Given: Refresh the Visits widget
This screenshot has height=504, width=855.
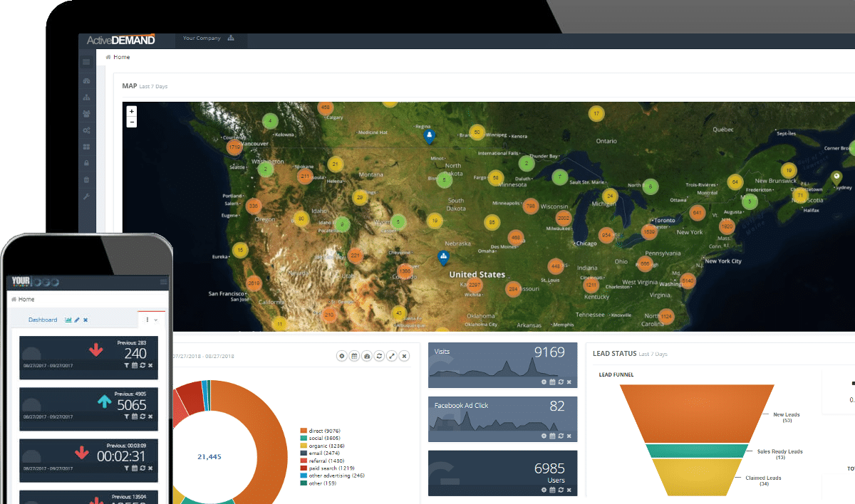Looking at the screenshot, I should click(x=560, y=382).
